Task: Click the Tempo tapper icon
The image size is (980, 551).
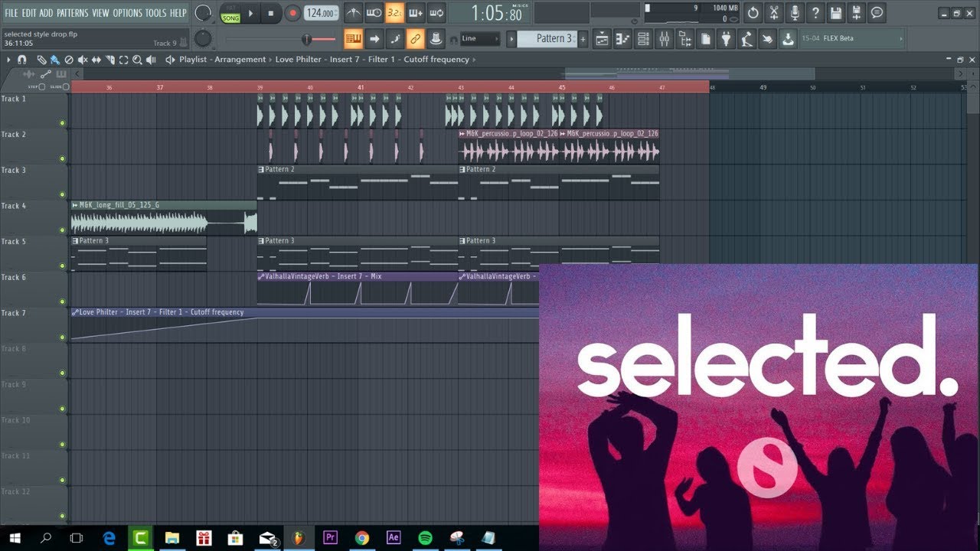Action: [x=746, y=38]
